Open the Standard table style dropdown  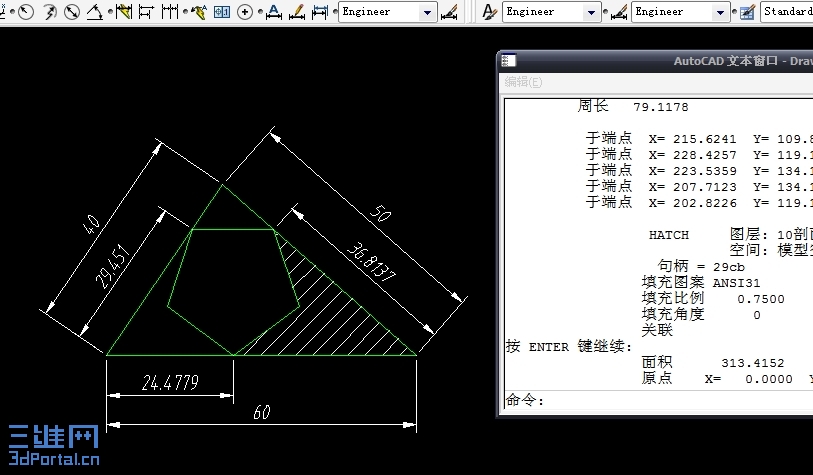(787, 11)
